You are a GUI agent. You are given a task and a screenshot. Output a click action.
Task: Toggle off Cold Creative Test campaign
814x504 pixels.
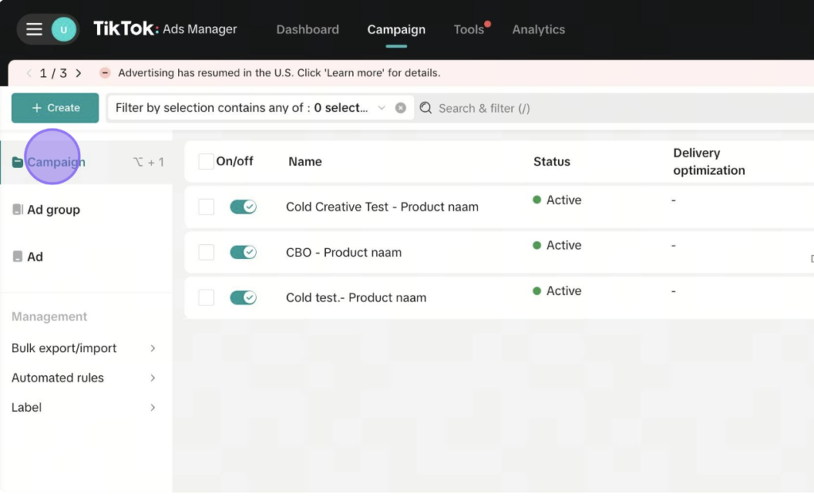(x=243, y=207)
